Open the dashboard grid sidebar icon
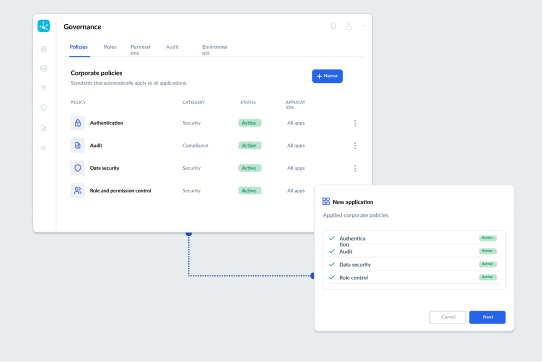Screen dimensions: 542x362 click(x=44, y=49)
